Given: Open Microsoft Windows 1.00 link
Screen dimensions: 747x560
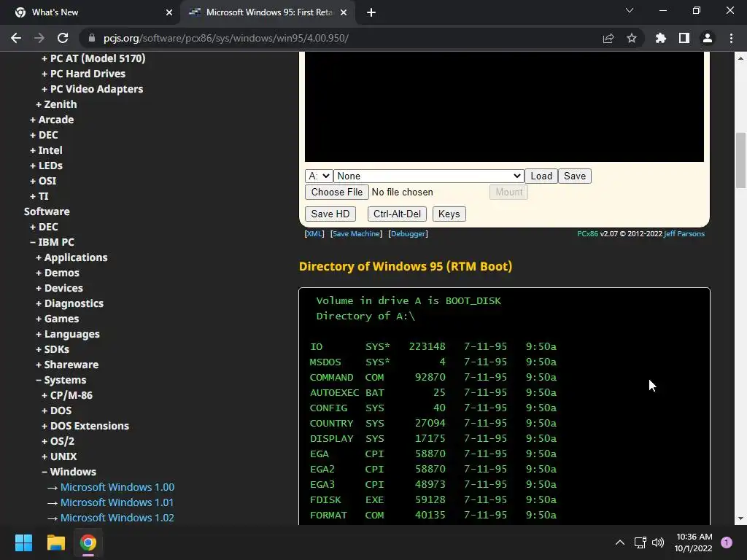Looking at the screenshot, I should point(117,487).
